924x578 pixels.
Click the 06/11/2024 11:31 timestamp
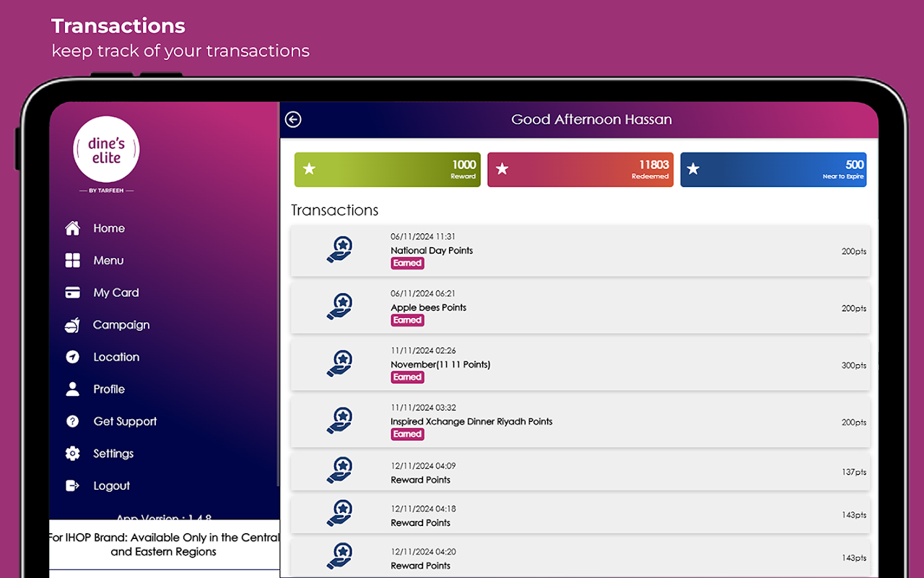click(423, 237)
